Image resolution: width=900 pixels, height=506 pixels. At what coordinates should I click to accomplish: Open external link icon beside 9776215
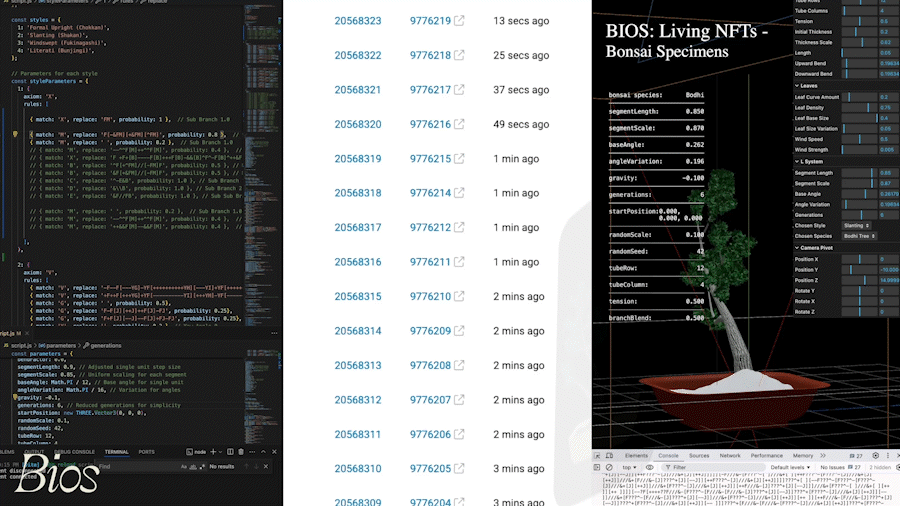coord(459,158)
